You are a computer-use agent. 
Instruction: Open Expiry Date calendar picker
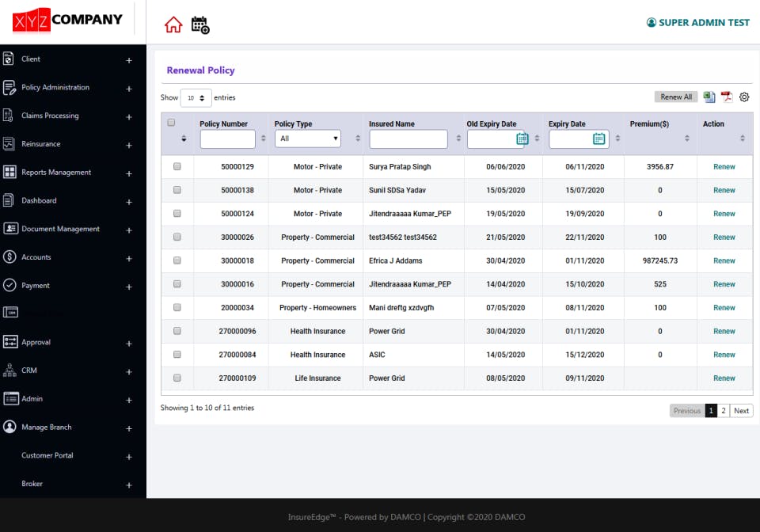point(598,139)
